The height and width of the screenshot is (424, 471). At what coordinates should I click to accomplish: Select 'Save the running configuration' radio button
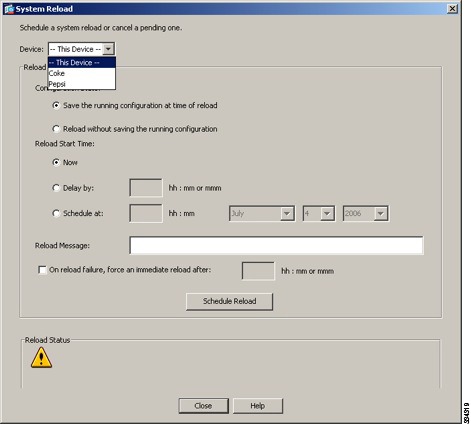coord(56,105)
